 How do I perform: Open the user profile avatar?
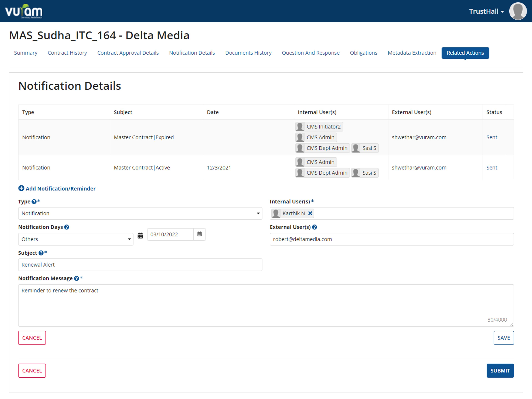pos(518,11)
